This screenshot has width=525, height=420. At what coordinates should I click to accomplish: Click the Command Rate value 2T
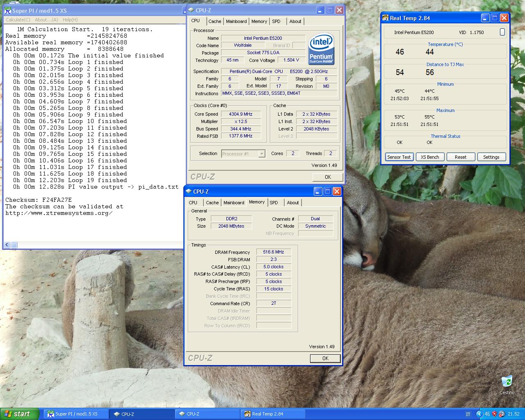(274, 303)
